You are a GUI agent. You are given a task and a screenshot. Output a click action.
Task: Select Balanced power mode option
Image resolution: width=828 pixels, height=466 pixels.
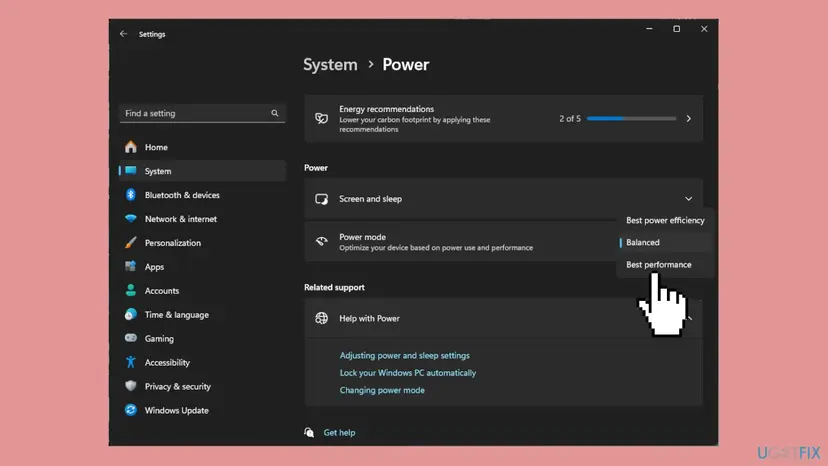665,243
